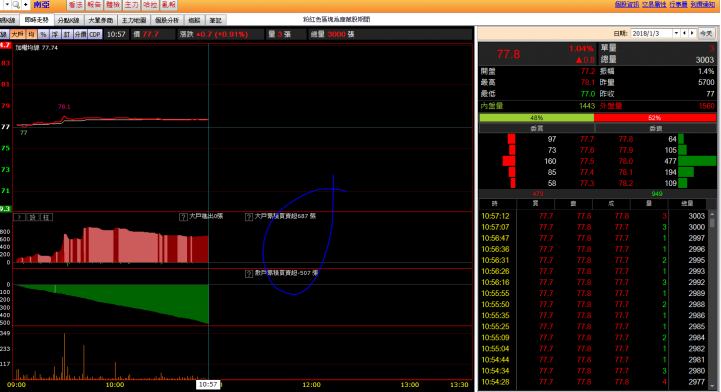The width and height of the screenshot is (721, 392).
Task: Click the date field showing 2018/1/3
Action: (652, 34)
